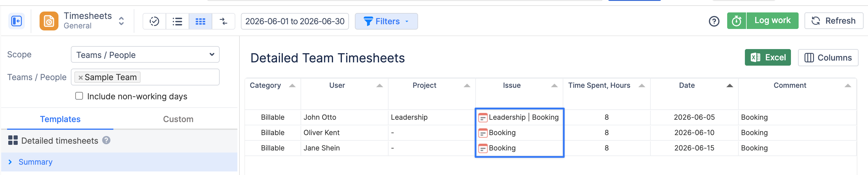Open the help question mark icon

(714, 21)
